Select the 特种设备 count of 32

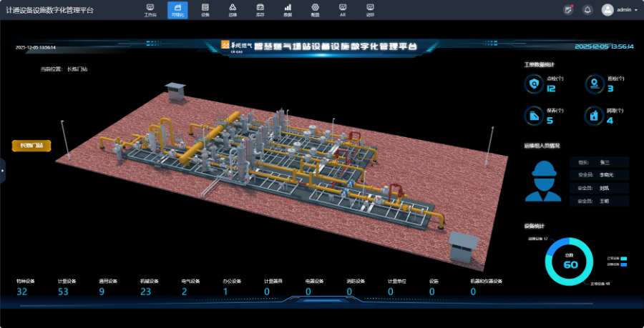click(x=21, y=291)
